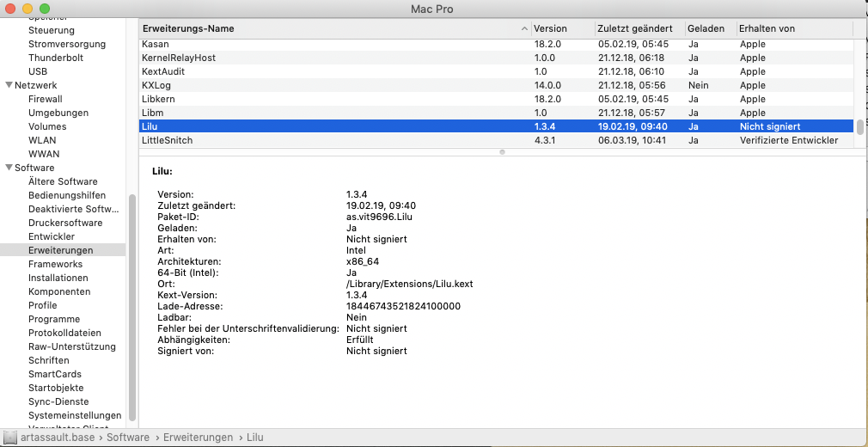Select Bedienungshilfen in the sidebar
Viewport: 868px width, 447px height.
point(67,195)
